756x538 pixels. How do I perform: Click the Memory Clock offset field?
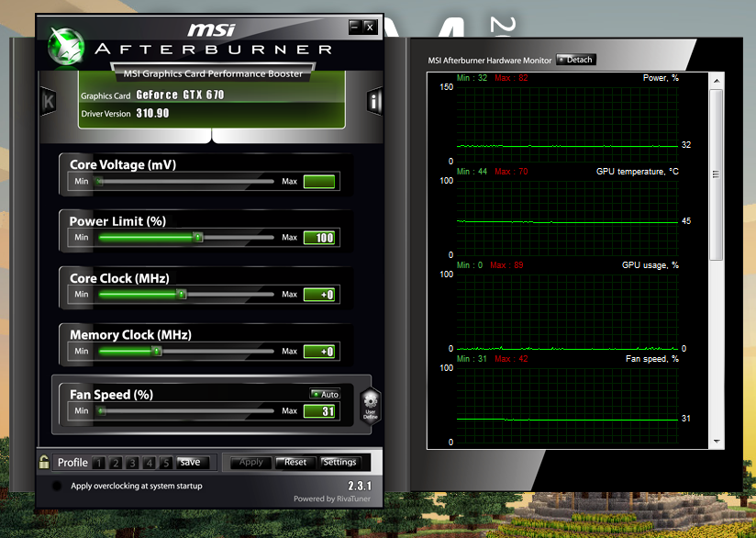tap(319, 352)
